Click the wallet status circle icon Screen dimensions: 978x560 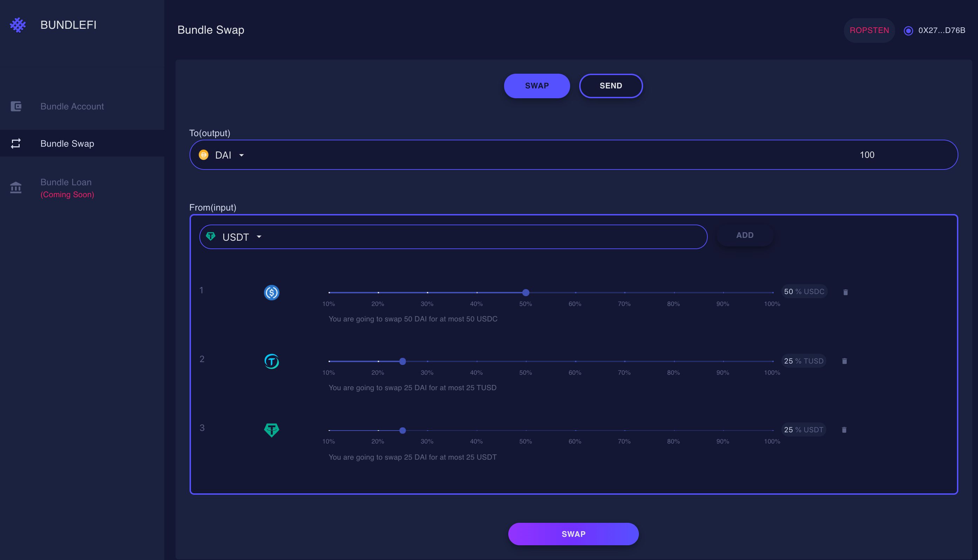pyautogui.click(x=908, y=31)
